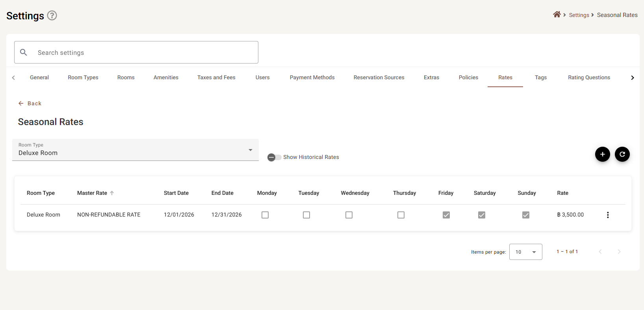This screenshot has height=310, width=644.
Task: Add a new seasonal rate with plus button
Action: (x=602, y=154)
